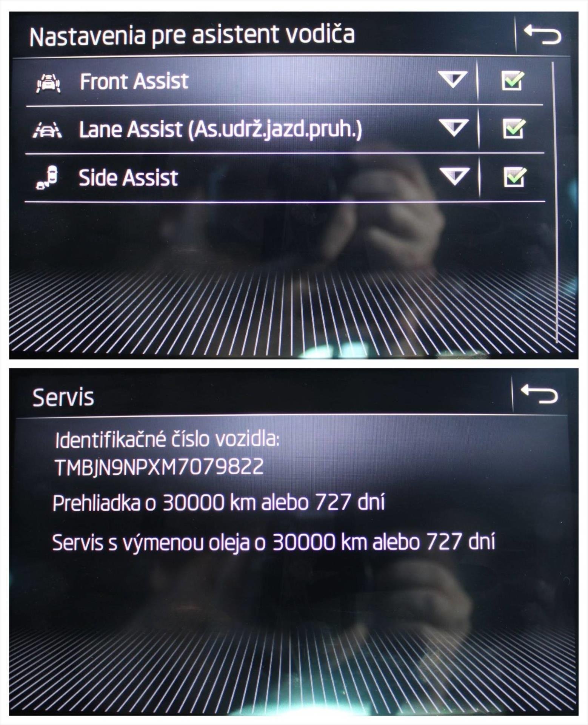Go back from the driver assistant settings
This screenshot has width=588, height=725.
coord(543,35)
